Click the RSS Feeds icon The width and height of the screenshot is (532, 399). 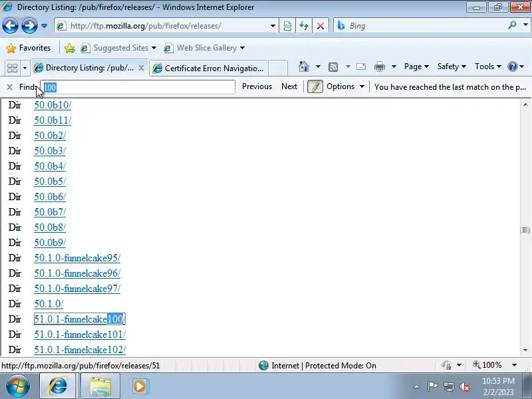click(x=333, y=67)
